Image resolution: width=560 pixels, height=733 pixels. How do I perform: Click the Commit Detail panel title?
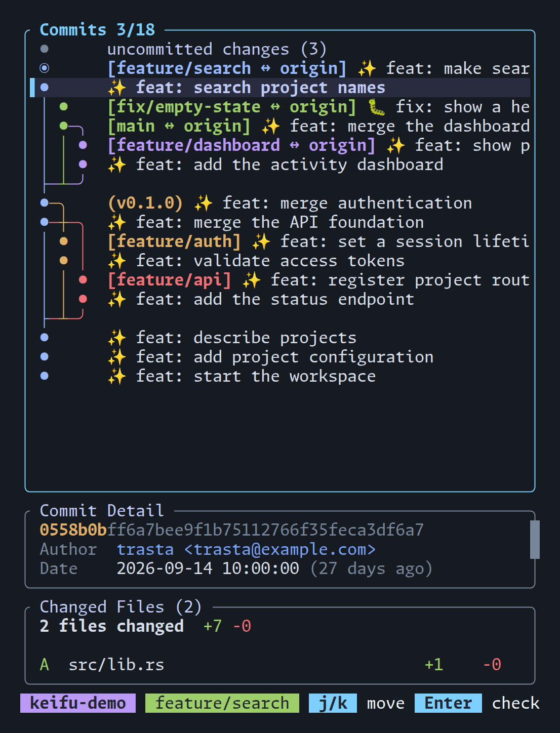[x=102, y=511]
